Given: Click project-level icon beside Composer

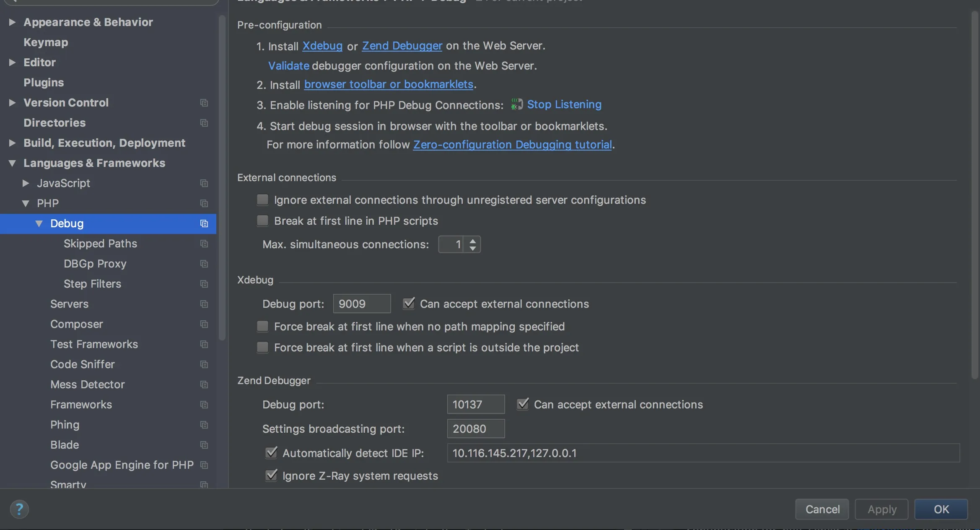Looking at the screenshot, I should tap(204, 324).
